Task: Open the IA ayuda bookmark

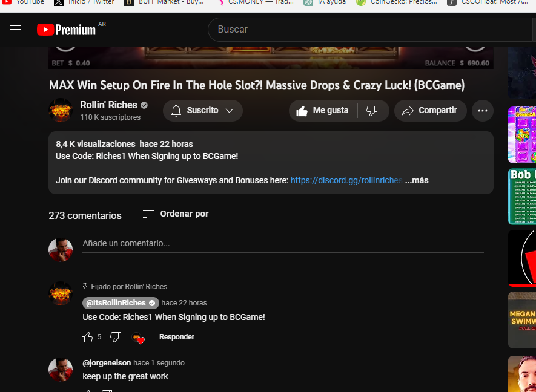Action: tap(325, 2)
